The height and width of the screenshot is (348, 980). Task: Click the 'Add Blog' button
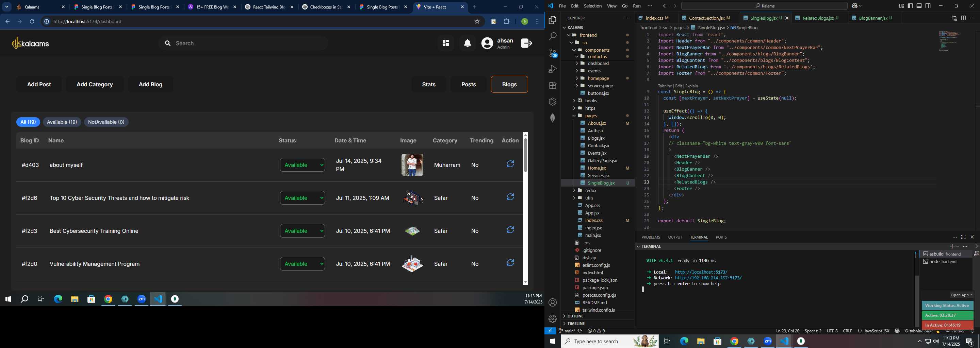tap(151, 84)
